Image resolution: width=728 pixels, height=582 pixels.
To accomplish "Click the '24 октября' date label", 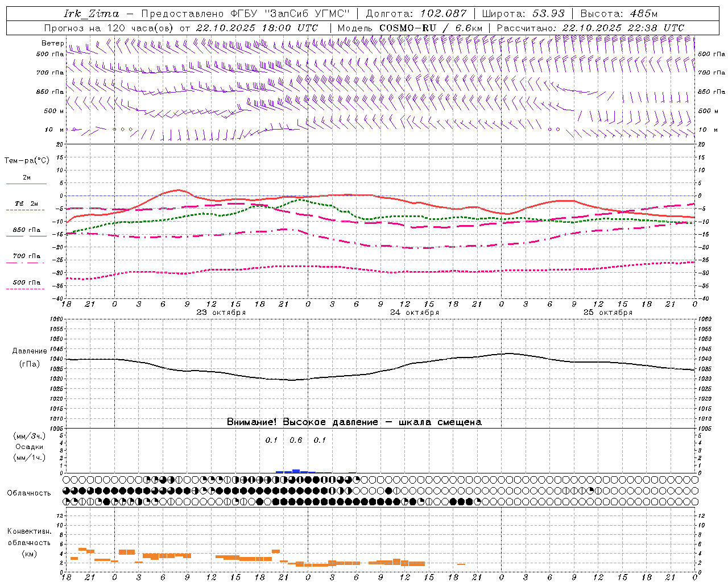I will click(x=415, y=313).
